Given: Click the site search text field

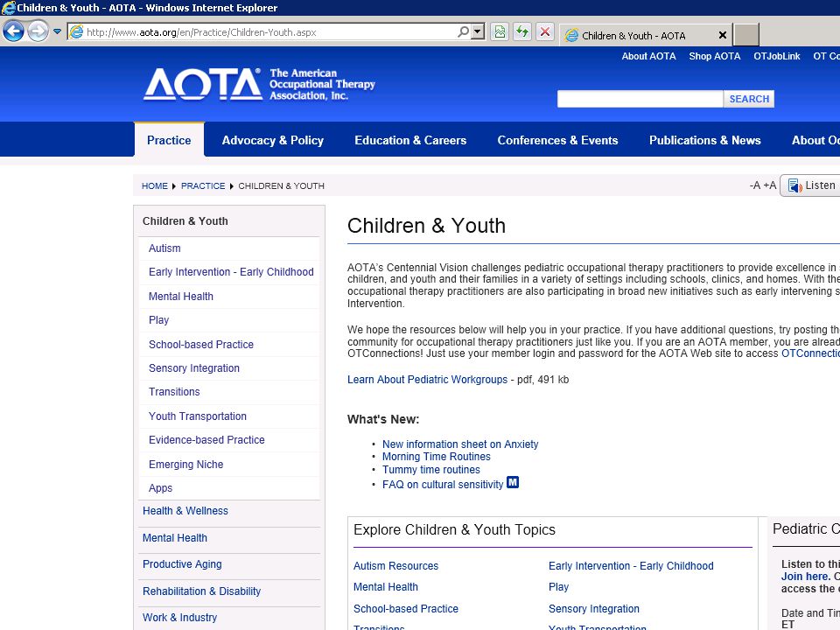Looking at the screenshot, I should pyautogui.click(x=640, y=99).
